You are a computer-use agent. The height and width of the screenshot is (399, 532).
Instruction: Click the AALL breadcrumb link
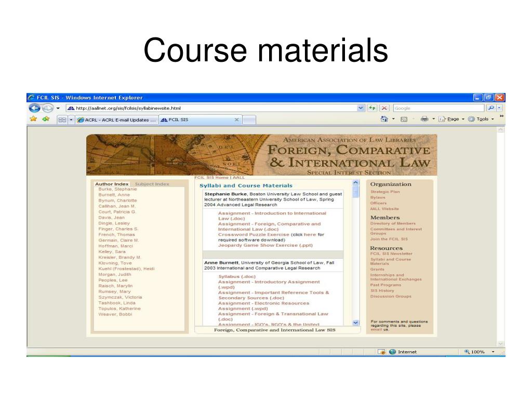[238, 178]
